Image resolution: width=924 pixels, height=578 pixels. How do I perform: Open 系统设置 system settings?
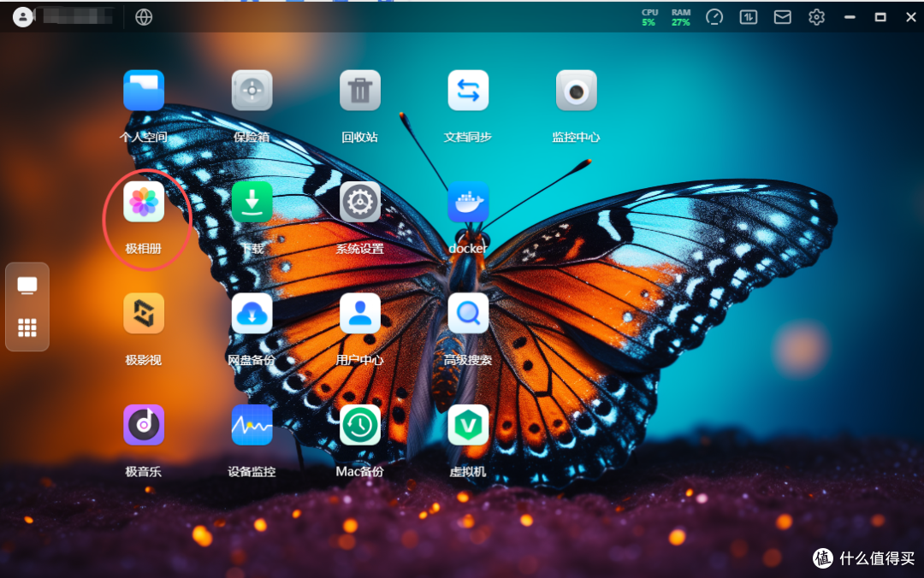[360, 202]
